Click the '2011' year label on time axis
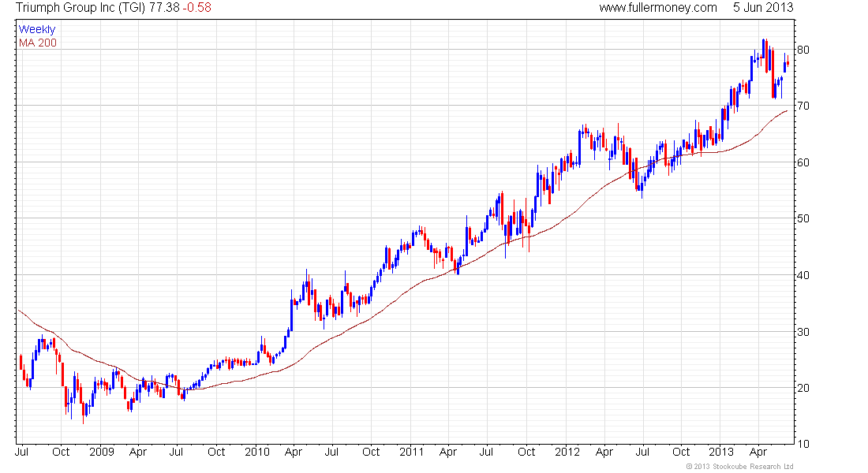The image size is (868, 473). tap(411, 452)
